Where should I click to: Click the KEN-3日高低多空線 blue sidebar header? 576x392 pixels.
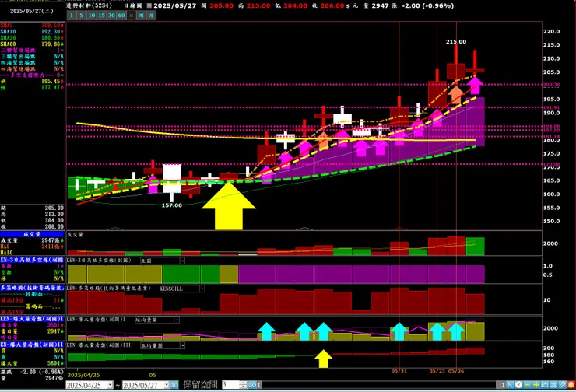(x=33, y=260)
